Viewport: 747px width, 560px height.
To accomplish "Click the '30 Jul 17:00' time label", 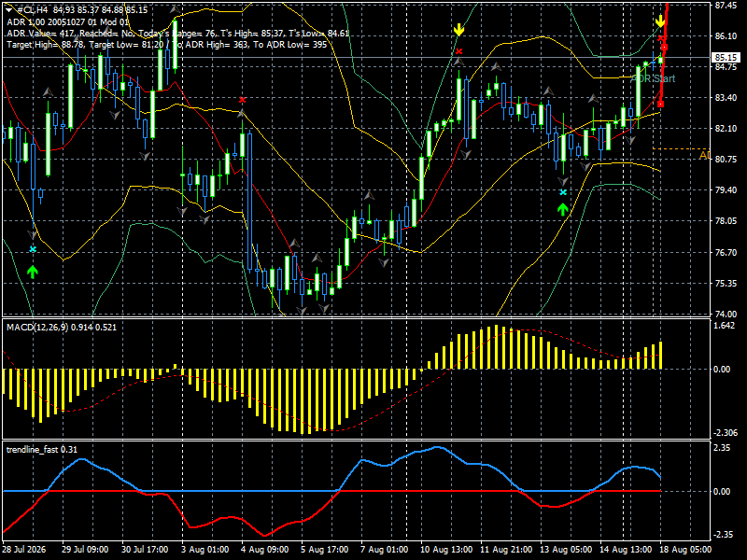I will 145,550.
